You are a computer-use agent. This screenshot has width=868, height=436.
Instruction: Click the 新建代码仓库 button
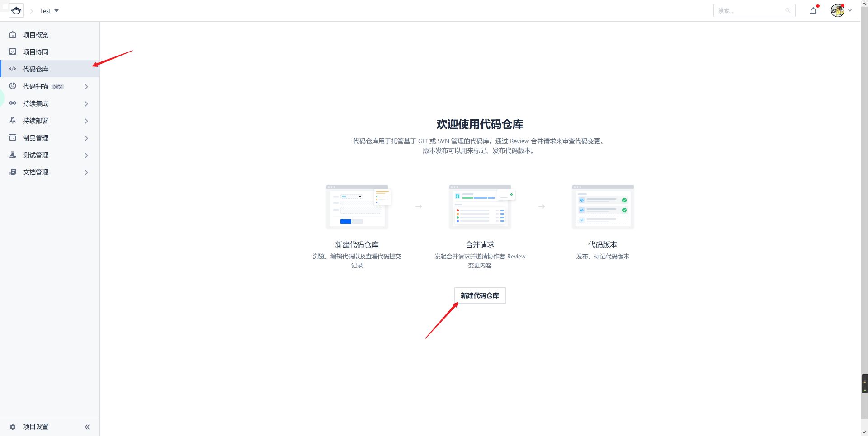click(480, 295)
